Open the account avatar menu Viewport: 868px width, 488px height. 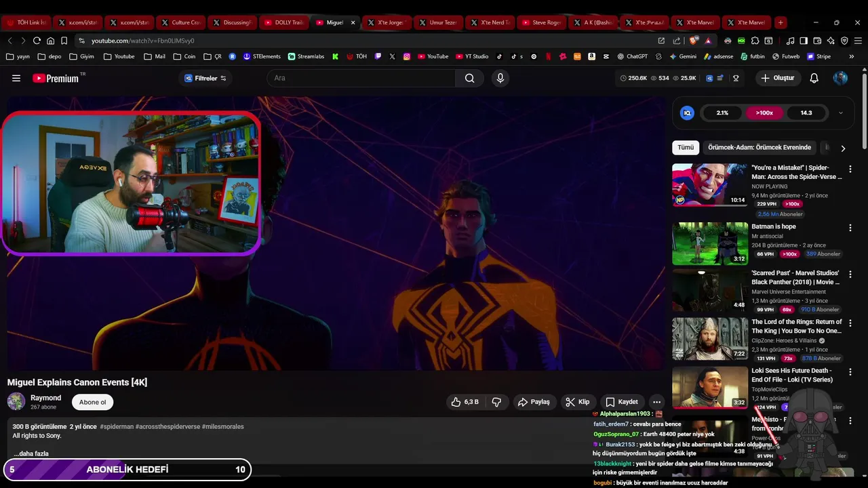point(840,78)
